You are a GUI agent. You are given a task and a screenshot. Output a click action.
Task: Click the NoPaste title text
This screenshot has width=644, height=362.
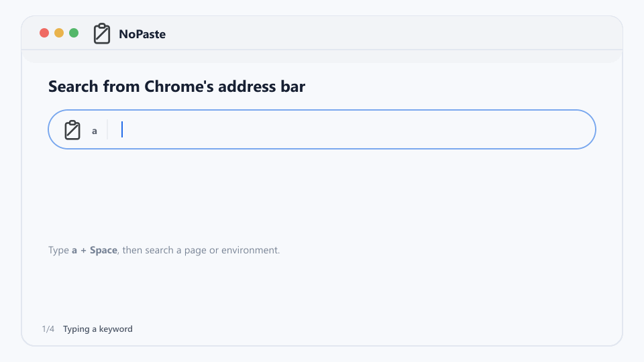142,34
